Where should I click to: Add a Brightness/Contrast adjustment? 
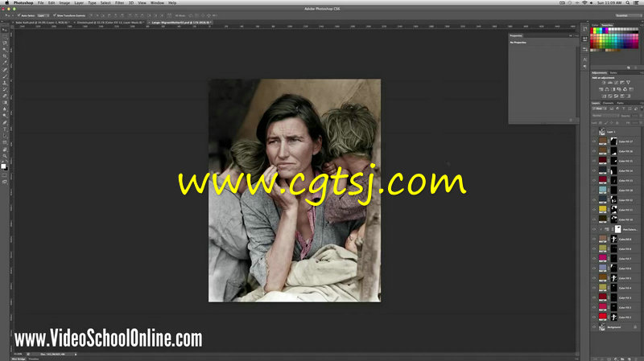tap(604, 83)
